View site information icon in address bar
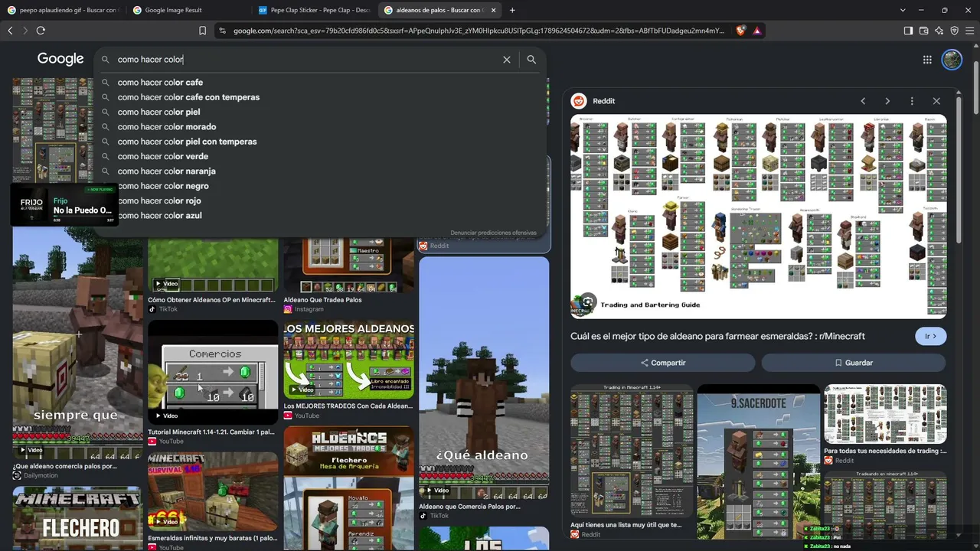 coord(222,31)
